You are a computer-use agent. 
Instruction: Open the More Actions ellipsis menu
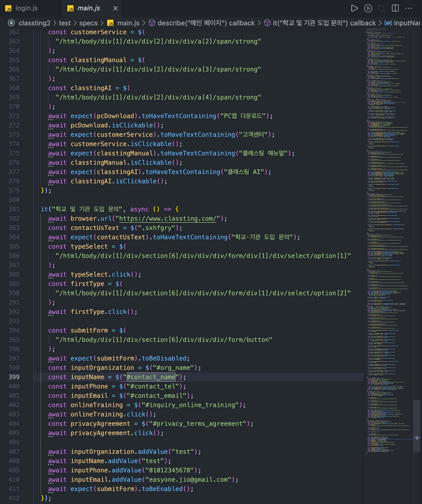[x=409, y=8]
